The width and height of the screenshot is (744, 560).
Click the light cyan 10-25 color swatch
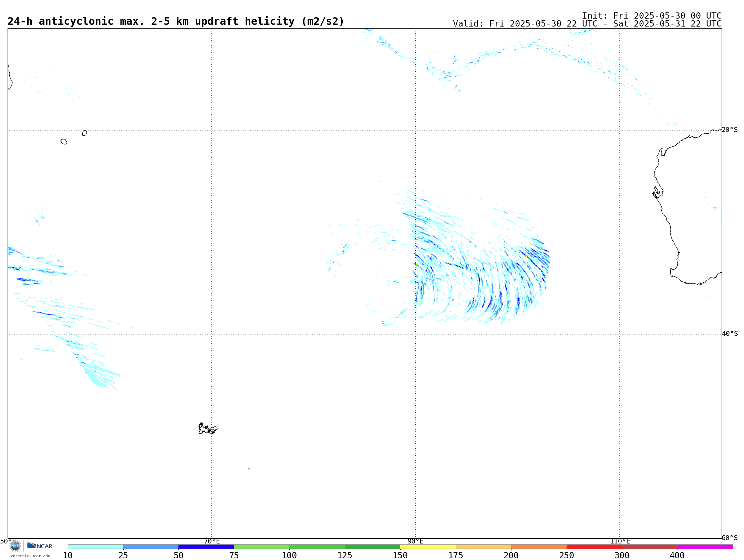pyautogui.click(x=95, y=547)
